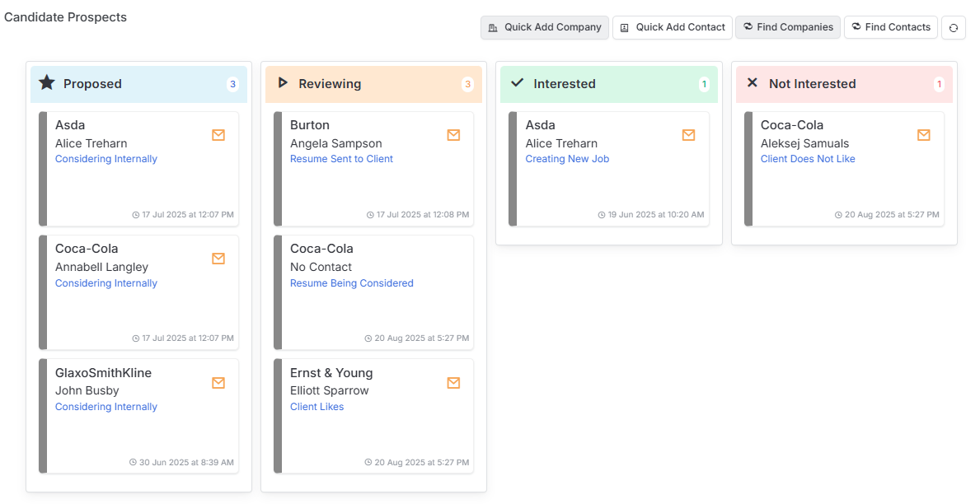980x504 pixels.
Task: Click envelope icon on Ernst & Young card
Action: (x=454, y=383)
